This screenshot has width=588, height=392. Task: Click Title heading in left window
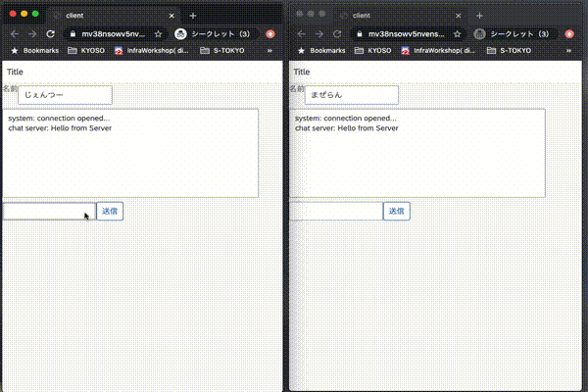coord(15,72)
